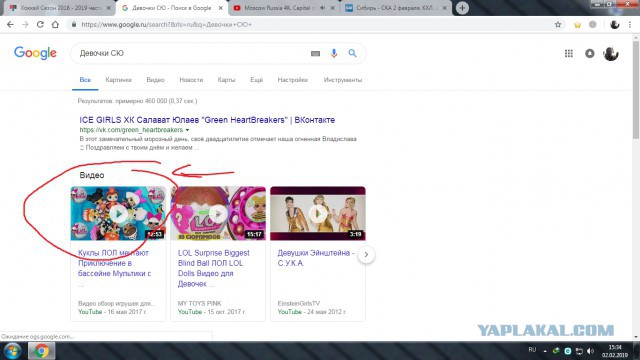640x360 pixels.
Task: Open Инструменты search tools
Action: click(x=343, y=80)
